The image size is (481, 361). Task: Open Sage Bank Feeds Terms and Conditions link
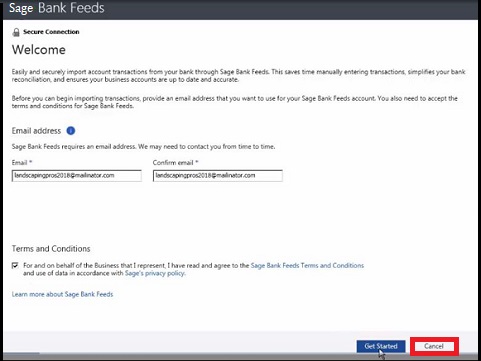click(307, 265)
